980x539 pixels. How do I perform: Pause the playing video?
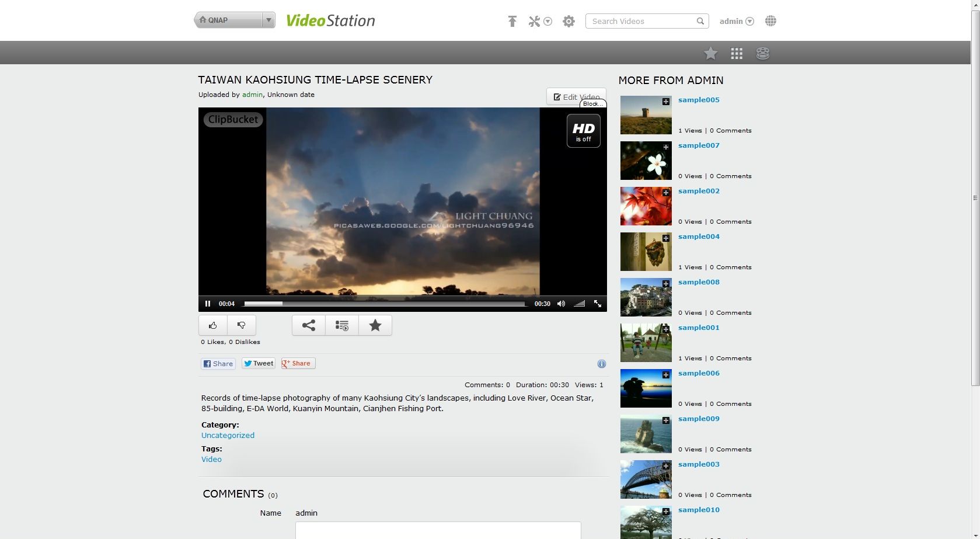[x=208, y=304]
